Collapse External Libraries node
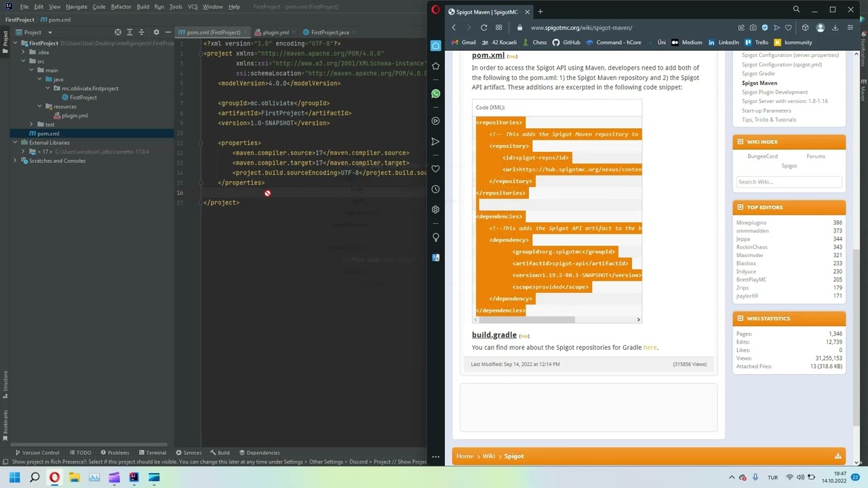Image resolution: width=868 pixels, height=488 pixels. pyautogui.click(x=15, y=143)
